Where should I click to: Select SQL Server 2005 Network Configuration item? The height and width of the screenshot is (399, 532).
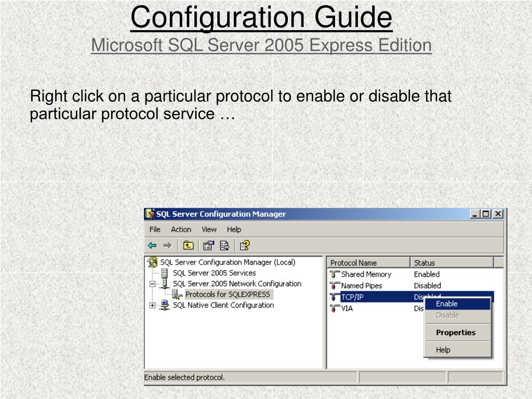point(237,284)
